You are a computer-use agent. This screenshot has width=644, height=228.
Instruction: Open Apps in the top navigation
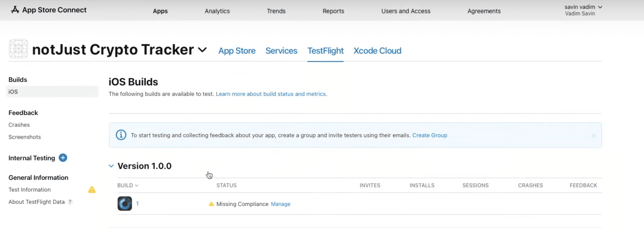click(160, 11)
